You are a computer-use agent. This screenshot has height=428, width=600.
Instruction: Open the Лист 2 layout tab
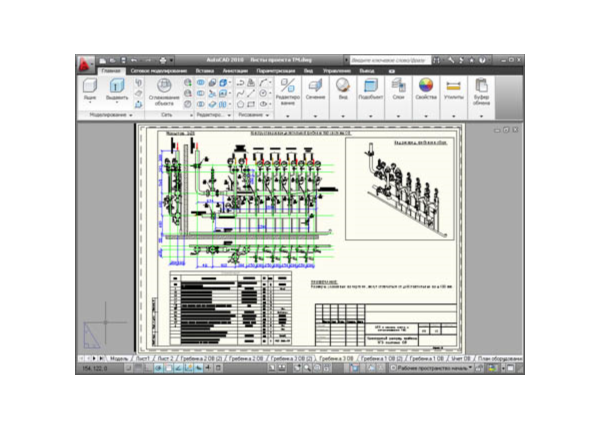[x=165, y=359]
